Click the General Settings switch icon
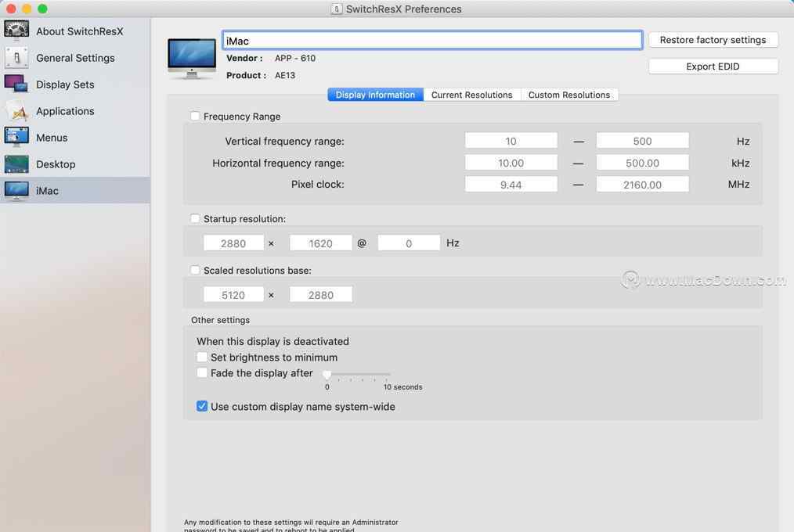This screenshot has height=532, width=794. click(x=16, y=58)
